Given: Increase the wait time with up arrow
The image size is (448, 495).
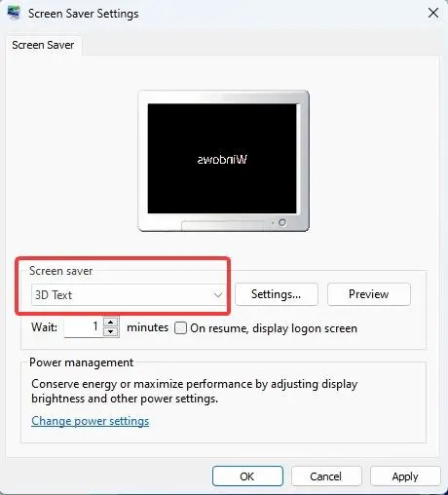Looking at the screenshot, I should (x=111, y=323).
